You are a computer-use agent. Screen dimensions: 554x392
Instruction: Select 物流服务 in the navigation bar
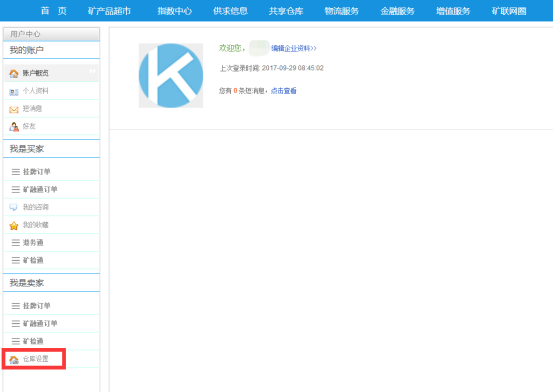342,11
